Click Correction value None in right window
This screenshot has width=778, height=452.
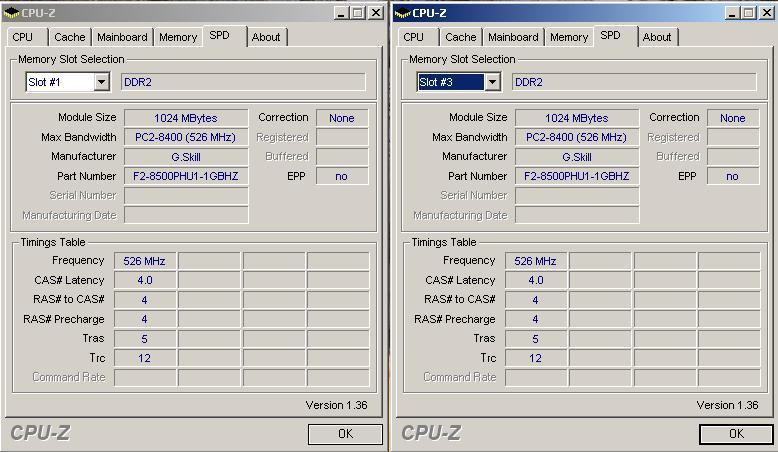(x=733, y=118)
